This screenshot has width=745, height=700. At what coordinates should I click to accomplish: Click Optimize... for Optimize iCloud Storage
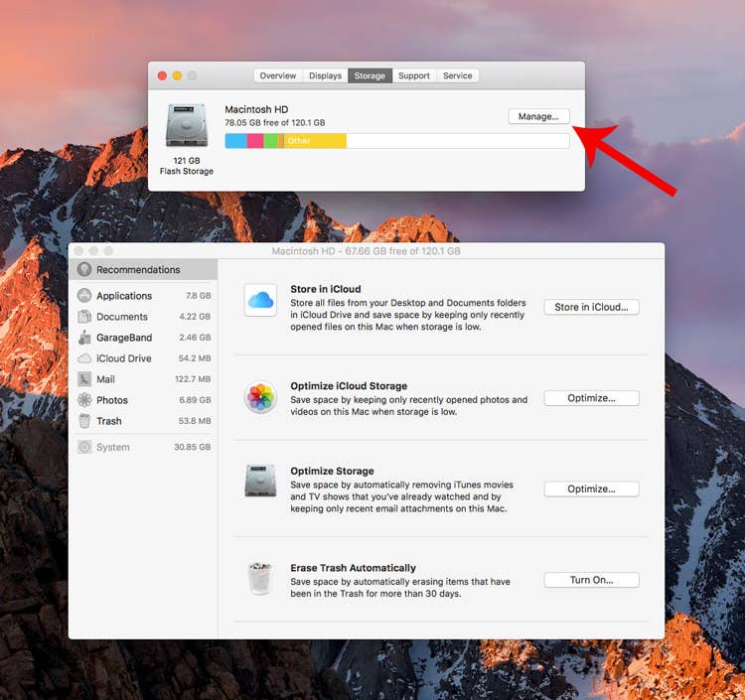(591, 398)
